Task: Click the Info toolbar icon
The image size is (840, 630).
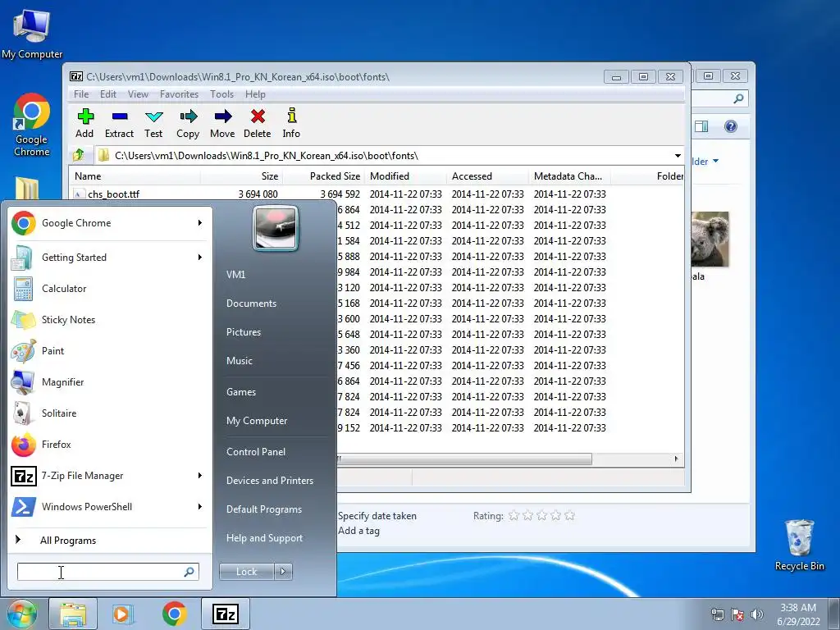Action: point(291,124)
